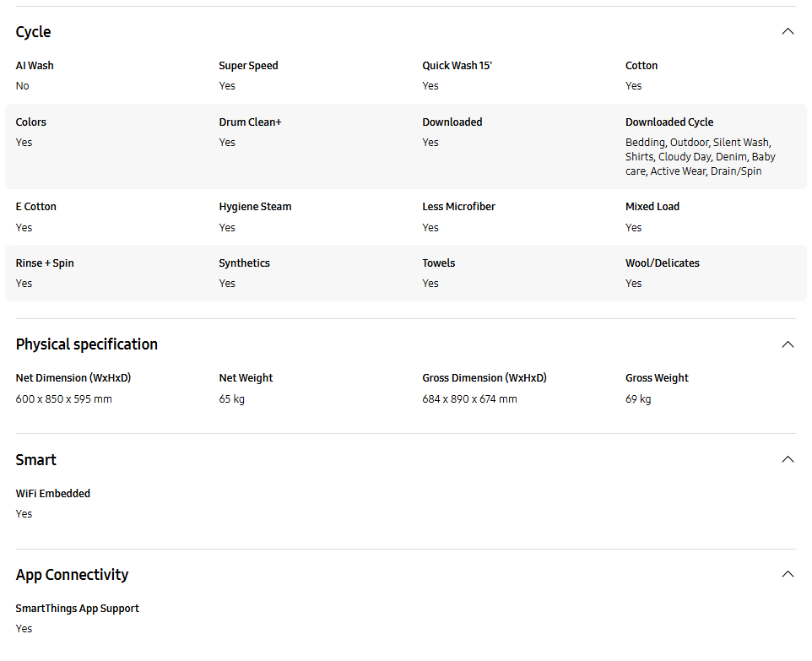Select the Super Speed spec label

[x=248, y=66]
